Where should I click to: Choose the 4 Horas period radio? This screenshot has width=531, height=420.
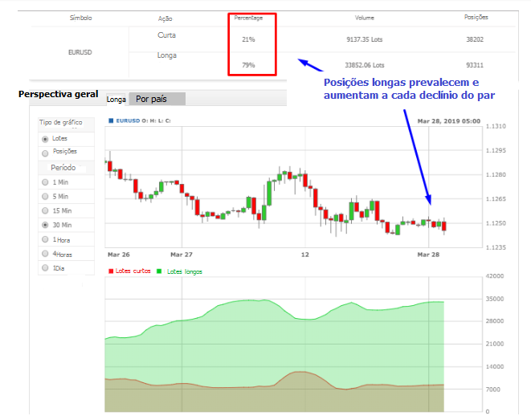[x=44, y=255]
